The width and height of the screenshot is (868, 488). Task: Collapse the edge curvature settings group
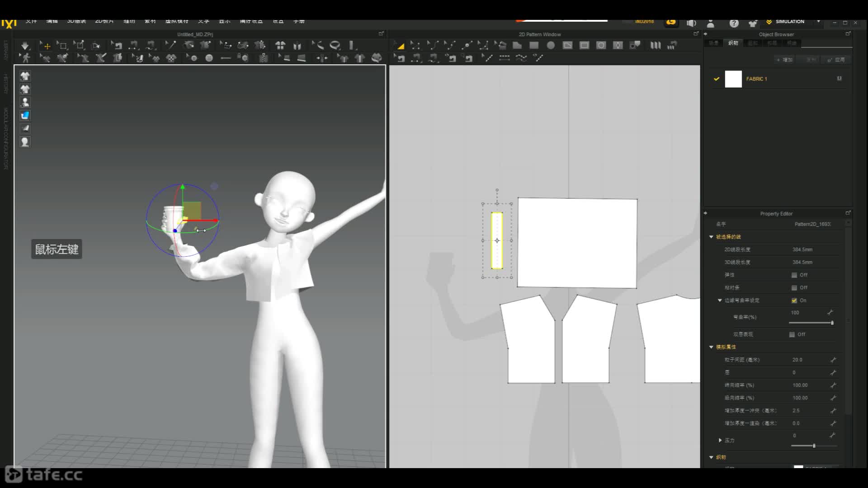click(720, 300)
